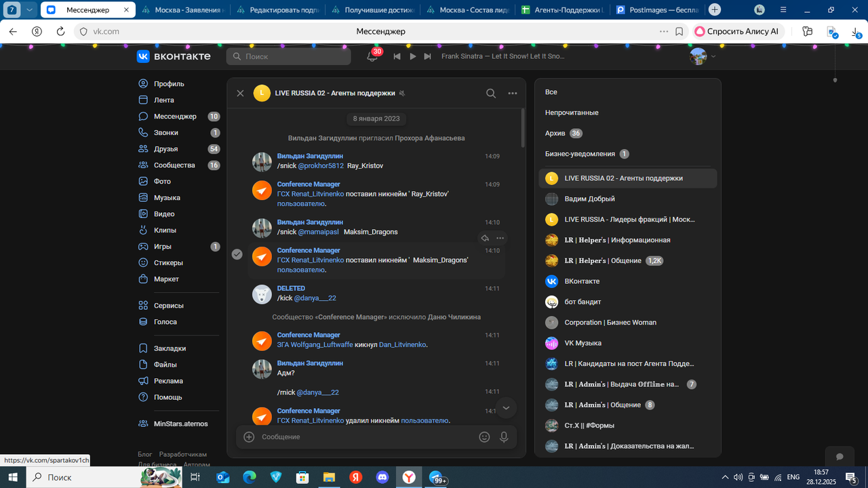Go to previous music track

click(397, 56)
